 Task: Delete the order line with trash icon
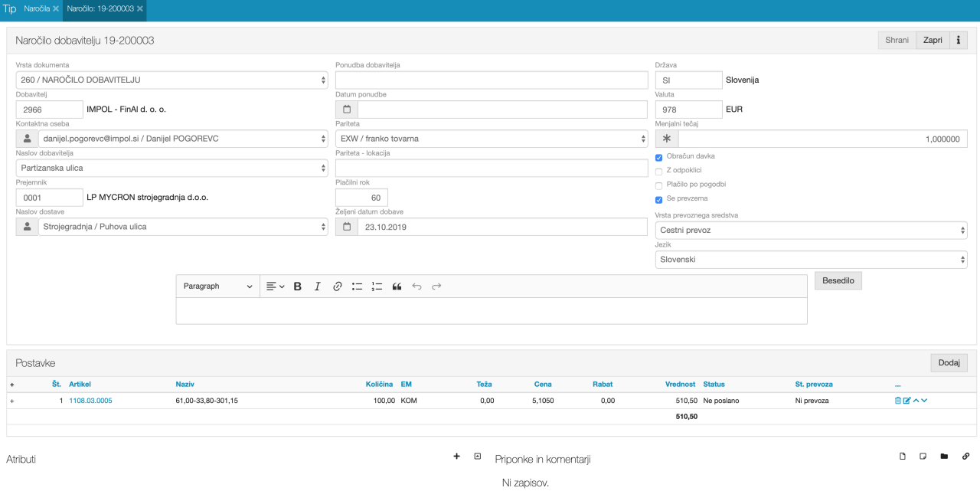[898, 401]
